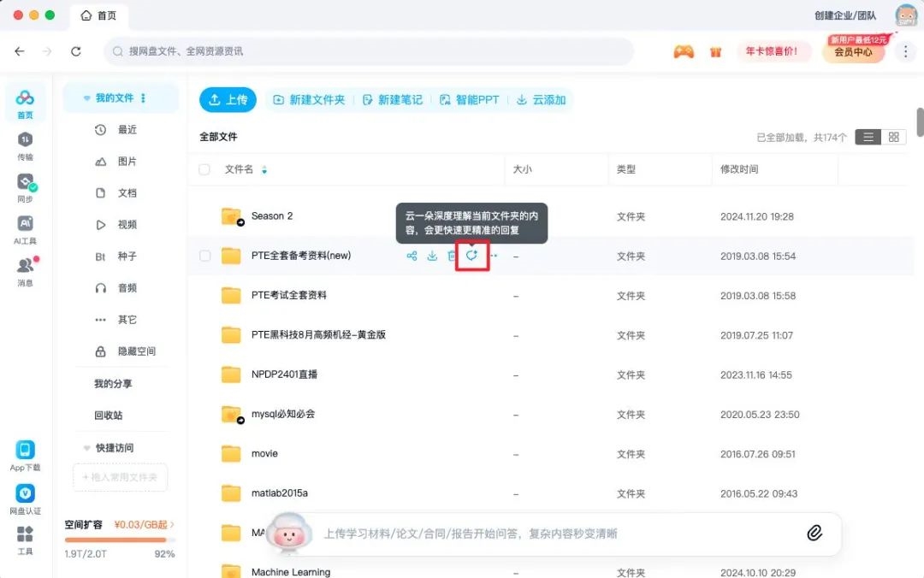The image size is (924, 578).
Task: Open 回收站 recycle bin
Action: pyautogui.click(x=108, y=416)
